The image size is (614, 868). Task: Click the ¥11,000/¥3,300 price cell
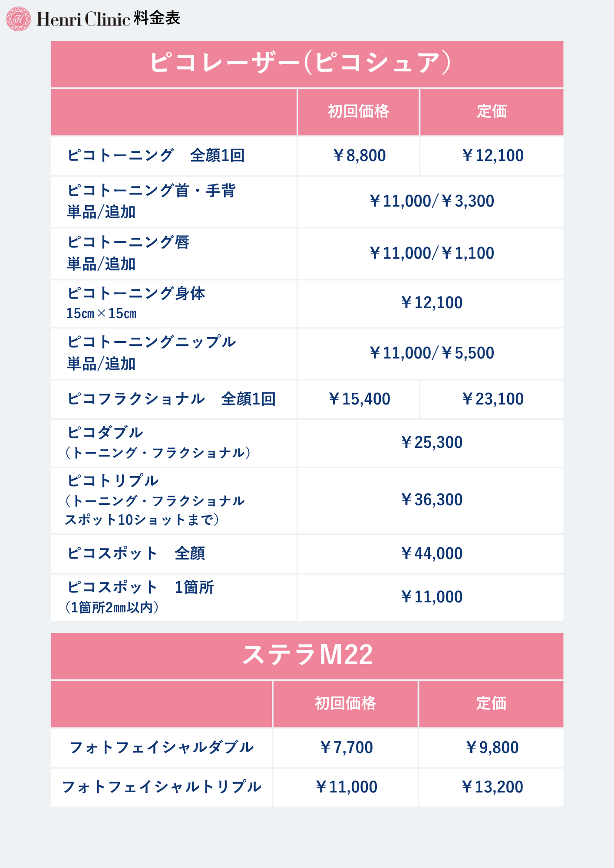pos(431,201)
